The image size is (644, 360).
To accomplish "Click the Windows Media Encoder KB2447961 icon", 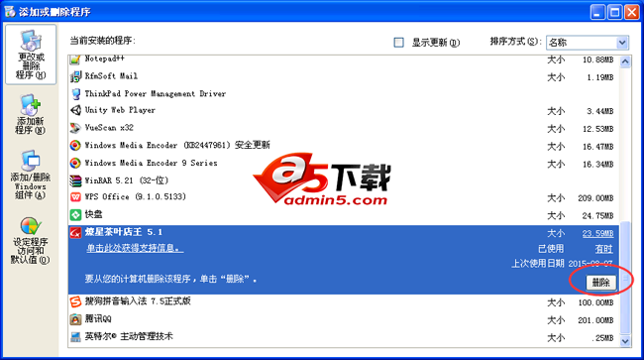I will coord(75,146).
